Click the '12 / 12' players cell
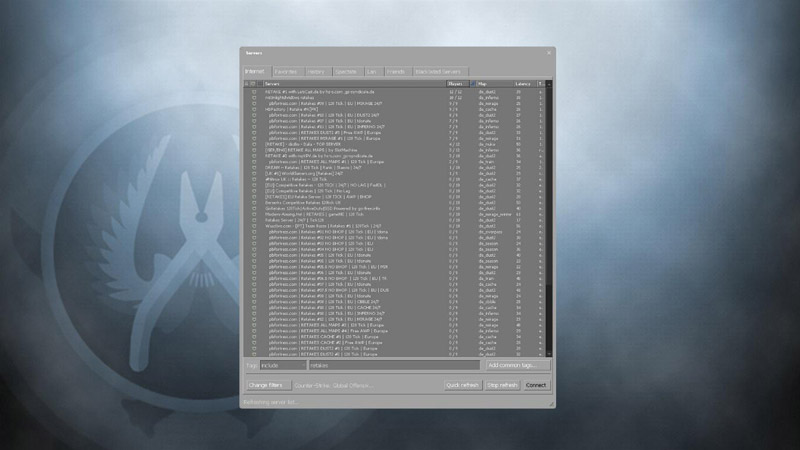Image resolution: width=800 pixels, height=450 pixels. click(x=455, y=92)
